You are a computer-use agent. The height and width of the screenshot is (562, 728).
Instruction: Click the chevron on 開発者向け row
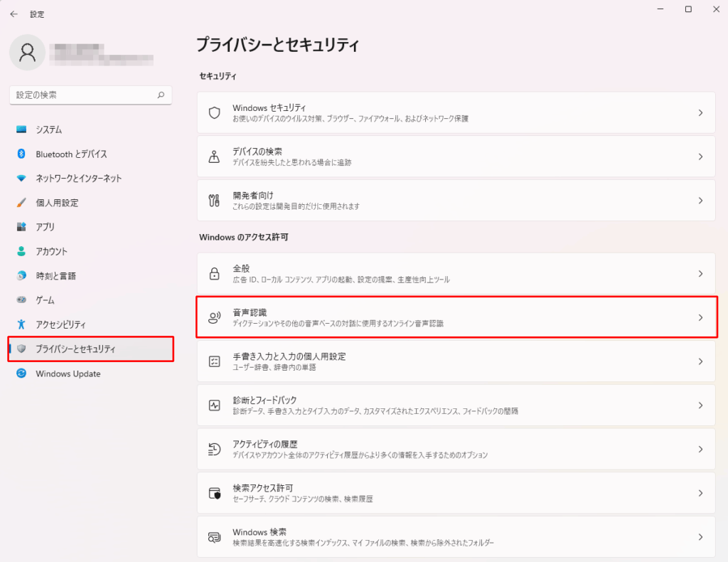point(700,201)
